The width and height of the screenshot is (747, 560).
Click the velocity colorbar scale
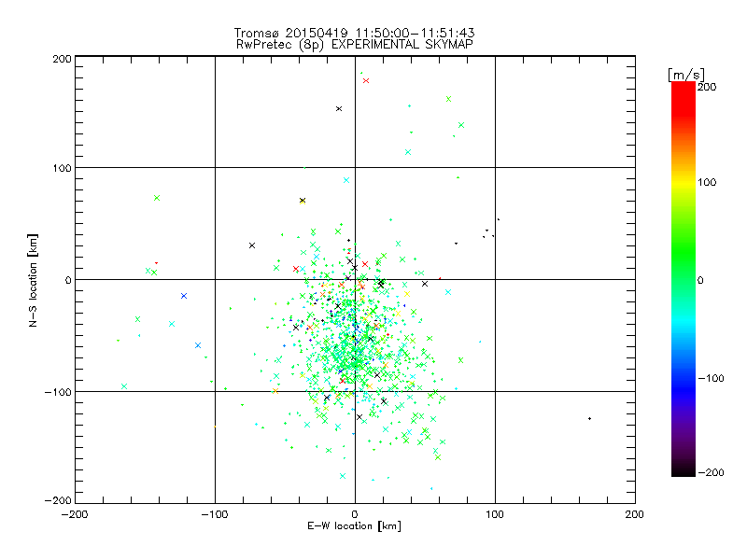point(684,279)
